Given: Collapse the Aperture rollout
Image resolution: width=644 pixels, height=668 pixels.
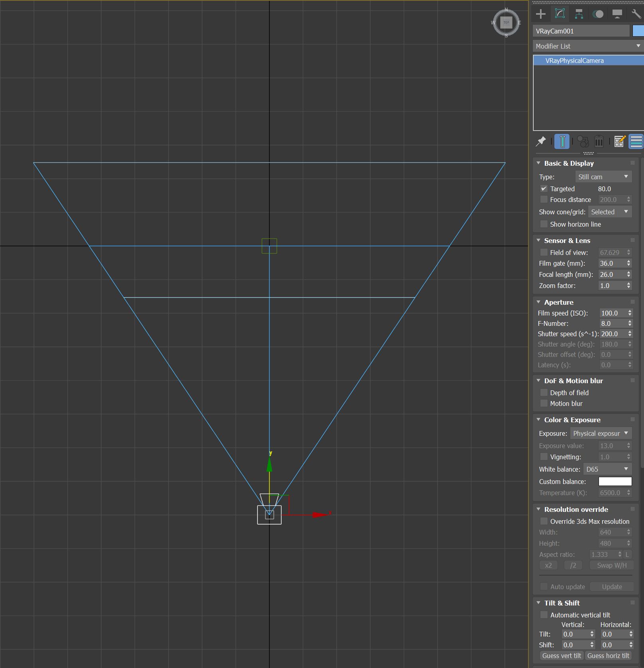Looking at the screenshot, I should click(538, 302).
